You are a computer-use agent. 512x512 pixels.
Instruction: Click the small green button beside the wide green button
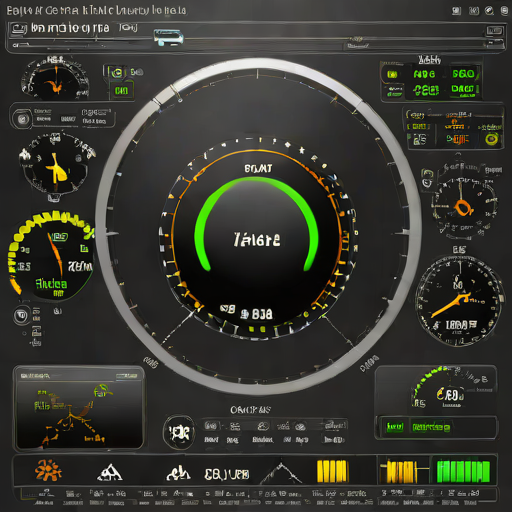click(395, 427)
